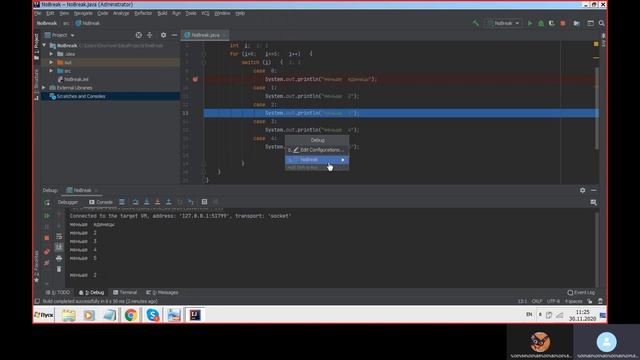Open the Event Log button
This screenshot has width=640, height=360.
[581, 293]
